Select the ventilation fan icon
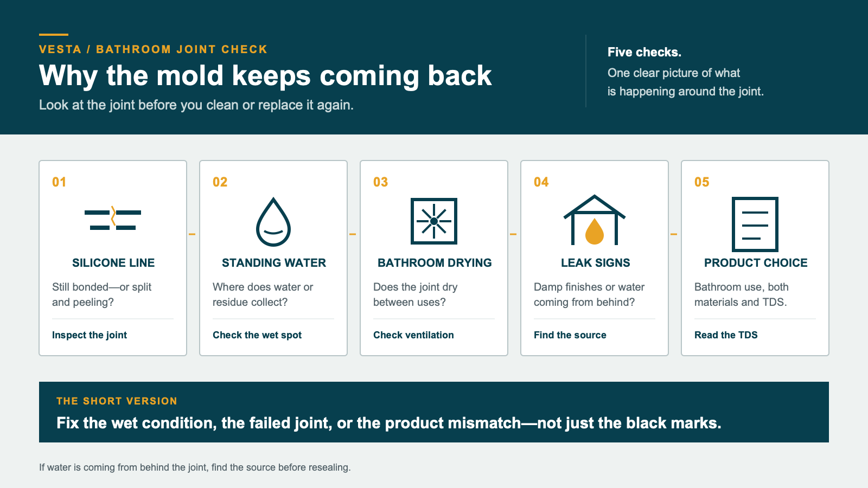868x488 pixels. click(x=434, y=221)
